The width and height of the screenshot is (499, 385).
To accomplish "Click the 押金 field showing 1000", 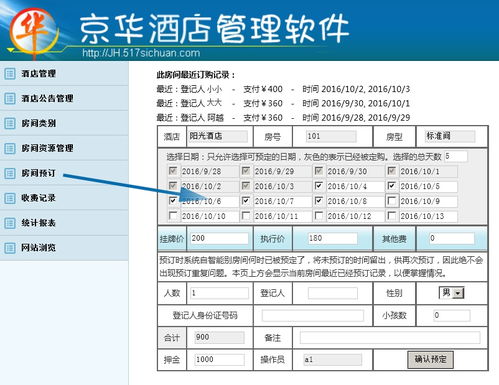I will tap(219, 359).
